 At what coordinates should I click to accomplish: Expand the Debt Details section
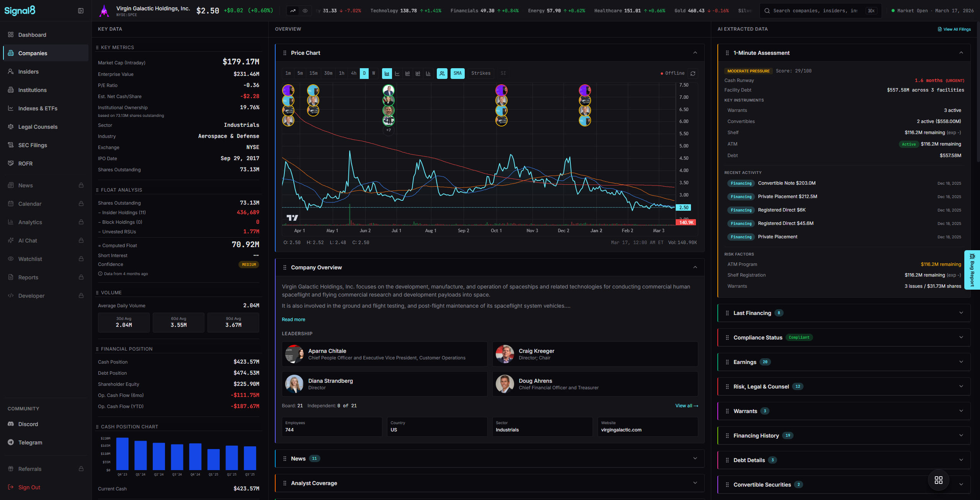(844, 460)
